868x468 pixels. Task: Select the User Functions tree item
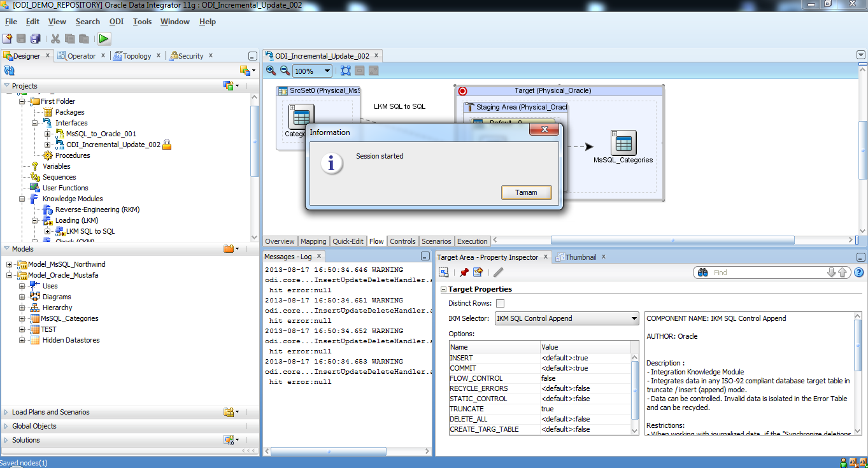pyautogui.click(x=65, y=188)
